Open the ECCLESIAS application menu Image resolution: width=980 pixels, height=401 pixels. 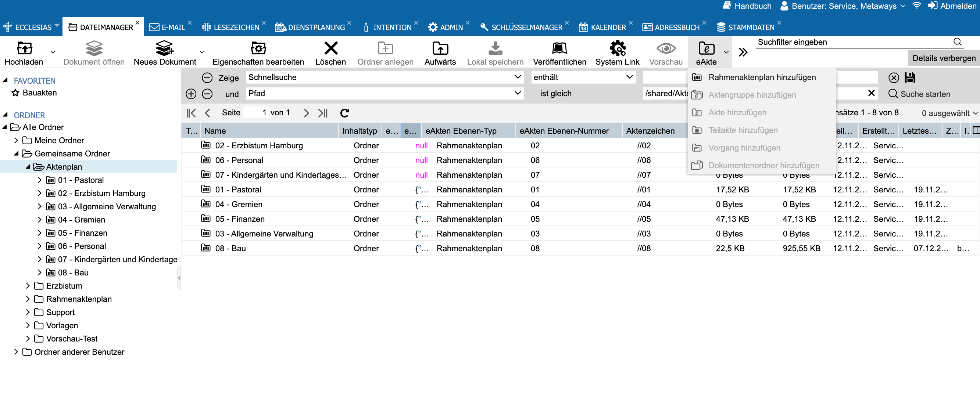(x=31, y=28)
